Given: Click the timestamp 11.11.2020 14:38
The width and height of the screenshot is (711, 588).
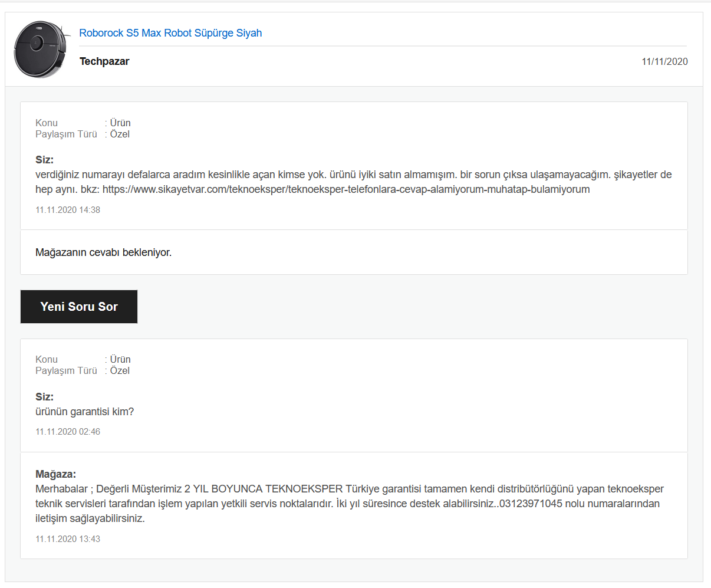Looking at the screenshot, I should (68, 210).
